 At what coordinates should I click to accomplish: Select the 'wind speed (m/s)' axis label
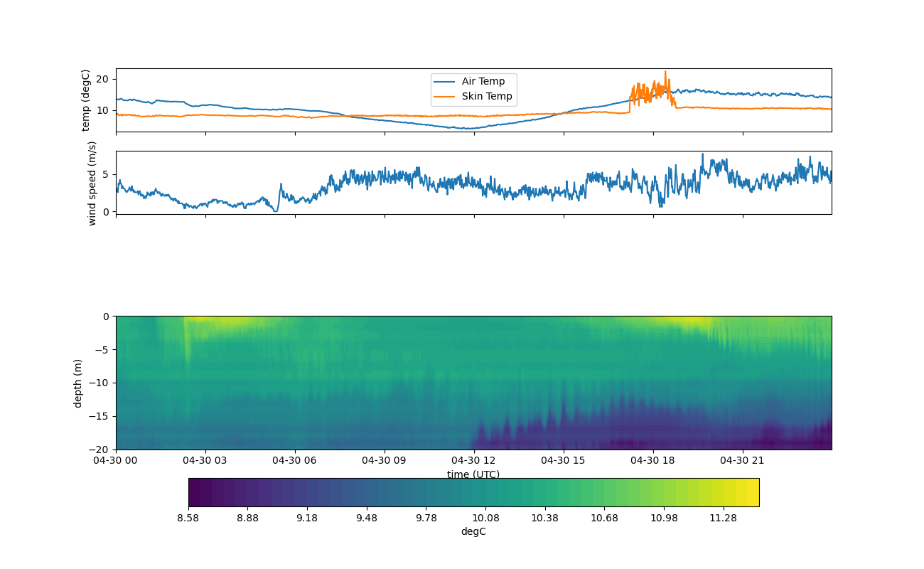[x=92, y=183]
